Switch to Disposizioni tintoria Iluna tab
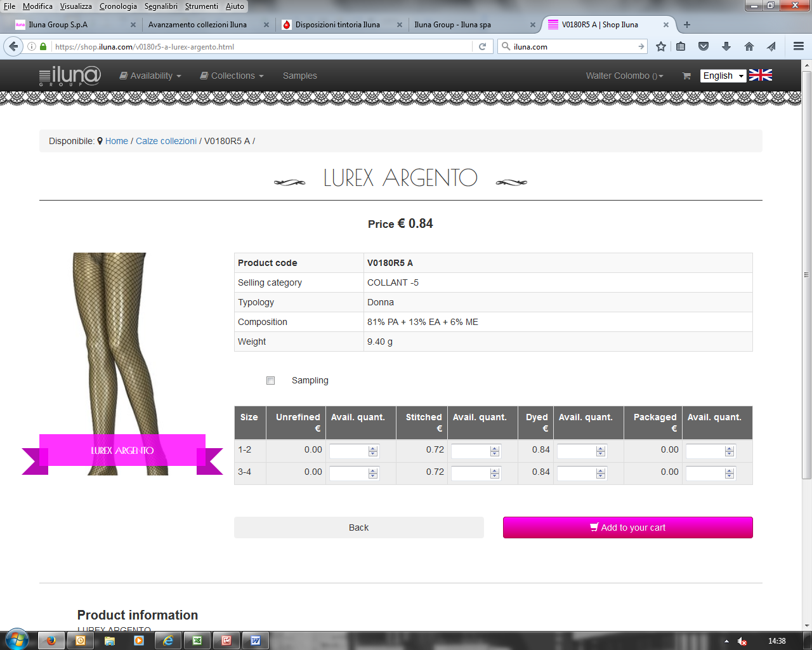 pos(337,25)
